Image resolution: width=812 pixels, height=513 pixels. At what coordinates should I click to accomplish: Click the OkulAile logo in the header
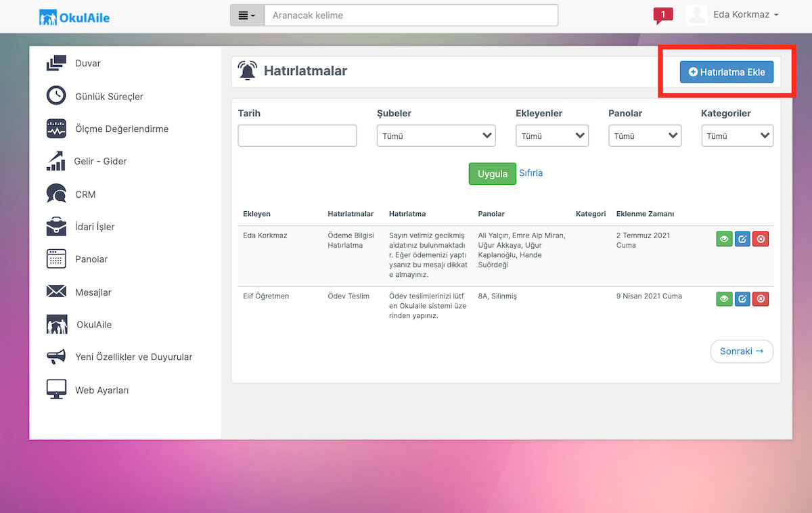[74, 17]
